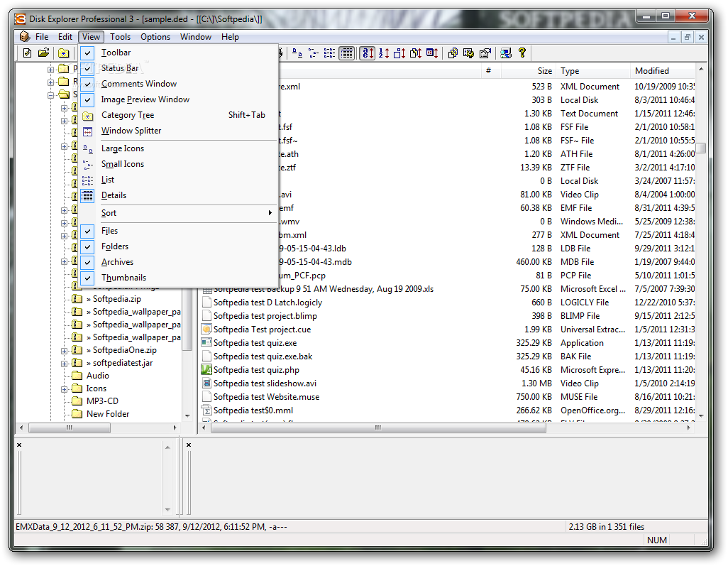Screen dimensions: 728x566
Task: Select the 'Softpedia test Website.muse' file
Action: point(267,397)
